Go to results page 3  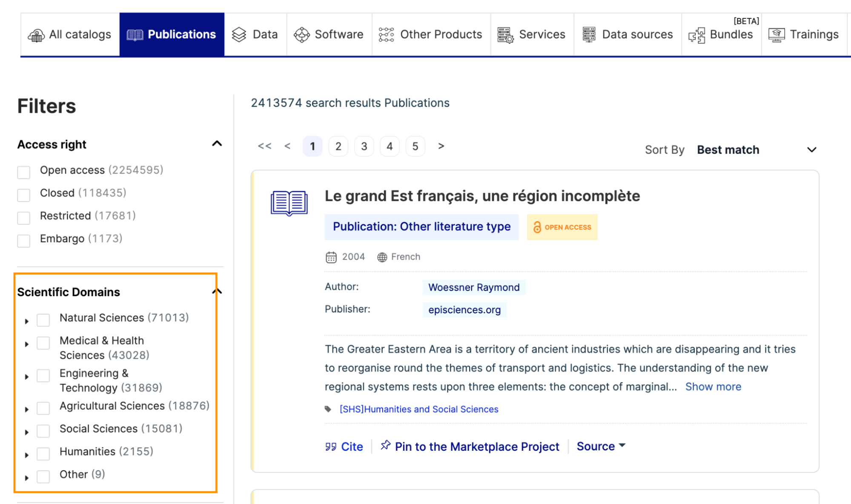click(364, 146)
